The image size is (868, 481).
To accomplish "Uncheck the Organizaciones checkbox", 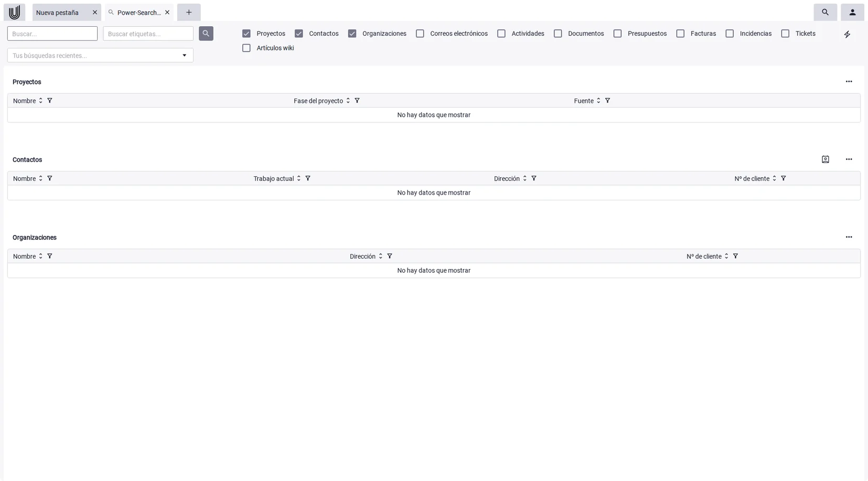I will [x=352, y=34].
